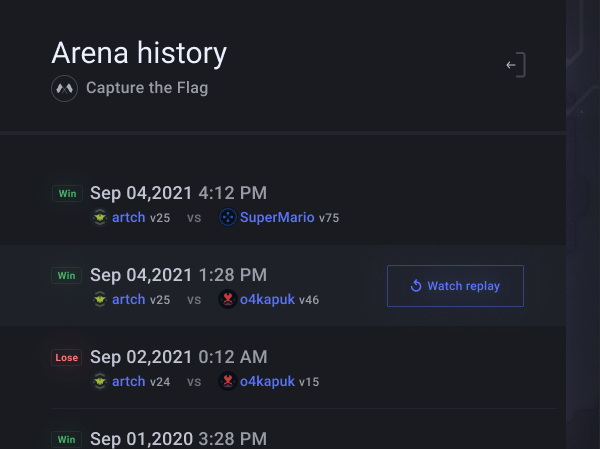Click the Win badge for Sep 04 4:12 PM

click(66, 193)
